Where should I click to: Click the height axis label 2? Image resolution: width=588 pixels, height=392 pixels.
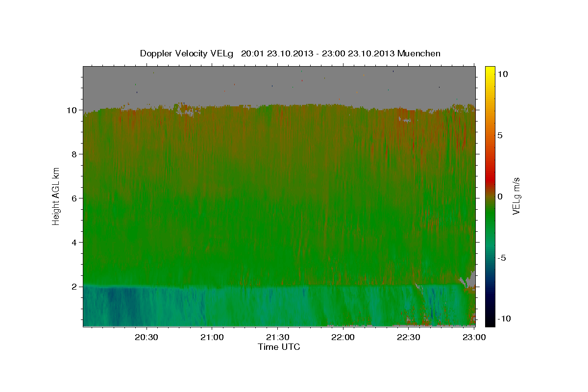[x=75, y=287]
